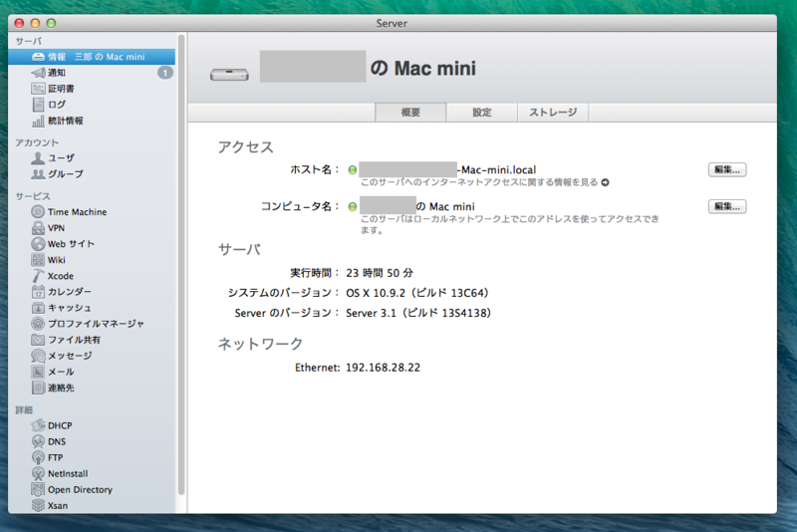
Task: Click the サービス section header
Action: point(33,196)
